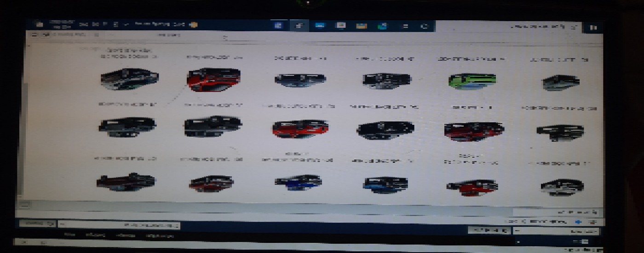Open the dropdown at the bottom-left of the window
Screen dimensions: 644x253
(38, 224)
